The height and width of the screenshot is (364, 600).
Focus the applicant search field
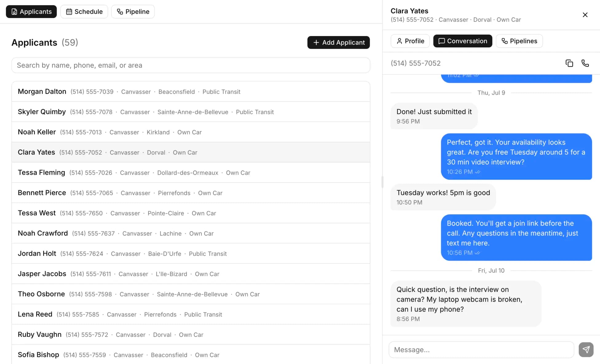click(x=191, y=65)
